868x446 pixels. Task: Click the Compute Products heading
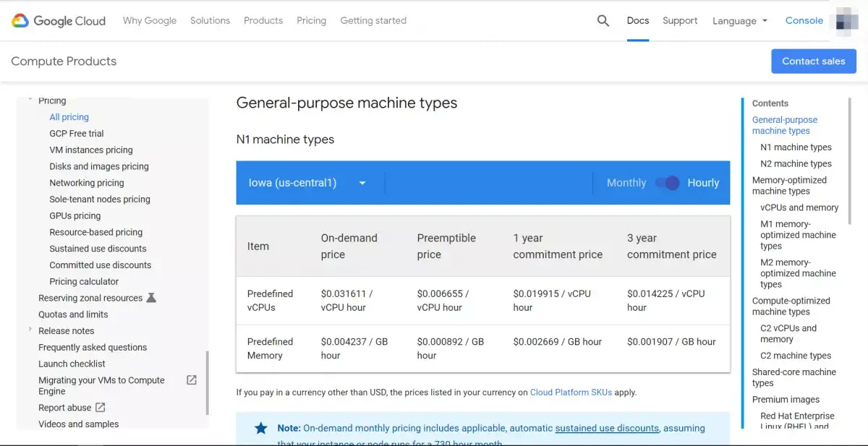[64, 61]
